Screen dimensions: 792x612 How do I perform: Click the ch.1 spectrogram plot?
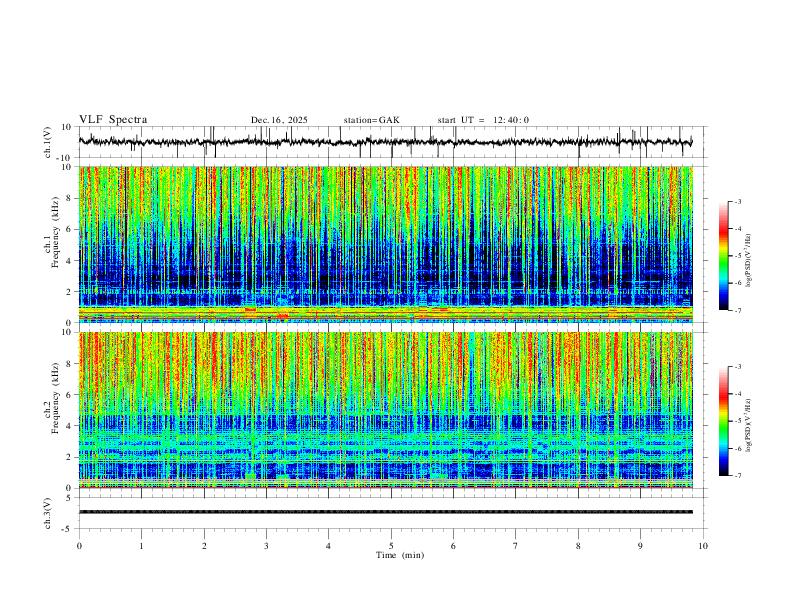click(x=385, y=244)
